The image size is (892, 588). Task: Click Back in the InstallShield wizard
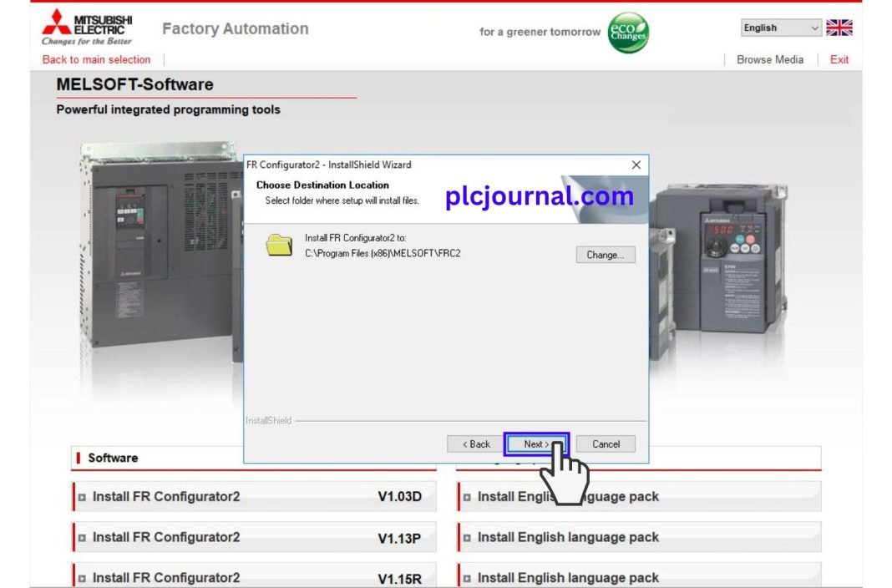[474, 444]
